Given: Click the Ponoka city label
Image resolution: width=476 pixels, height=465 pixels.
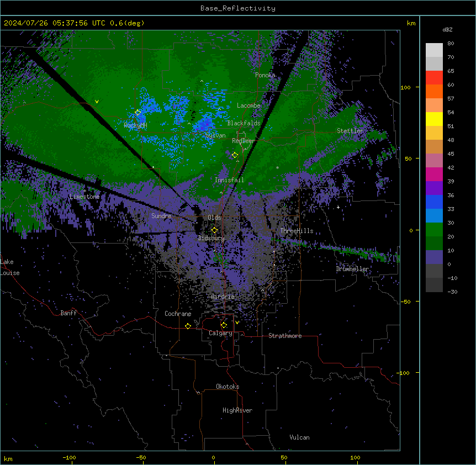Looking at the screenshot, I should tap(265, 75).
